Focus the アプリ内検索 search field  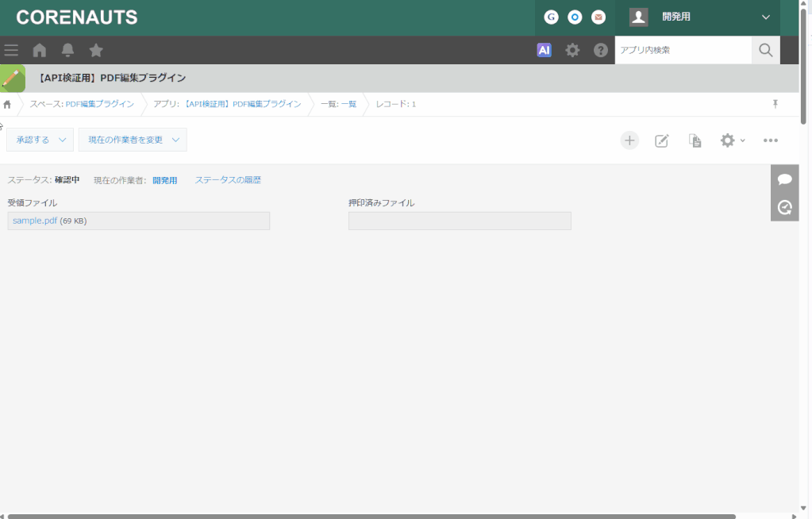pyautogui.click(x=683, y=50)
